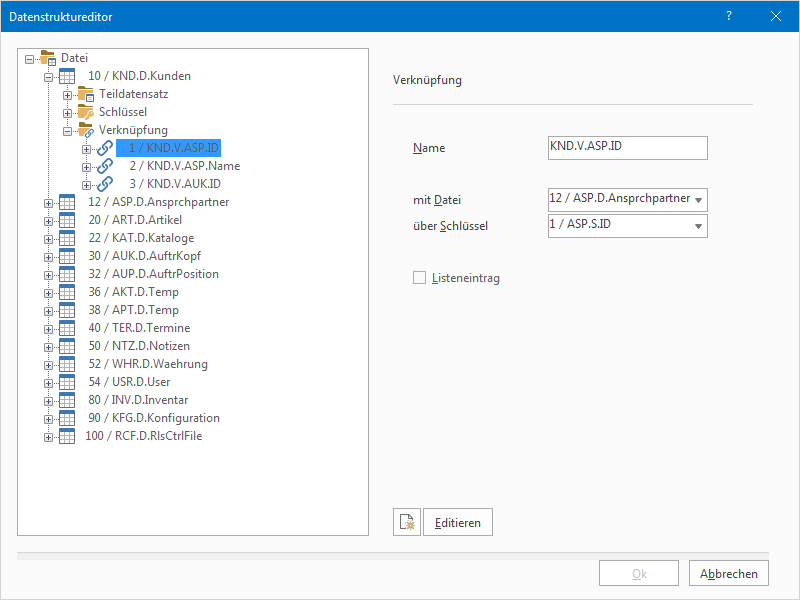This screenshot has width=800, height=600.
Task: Click into the Name text field
Action: (627, 148)
